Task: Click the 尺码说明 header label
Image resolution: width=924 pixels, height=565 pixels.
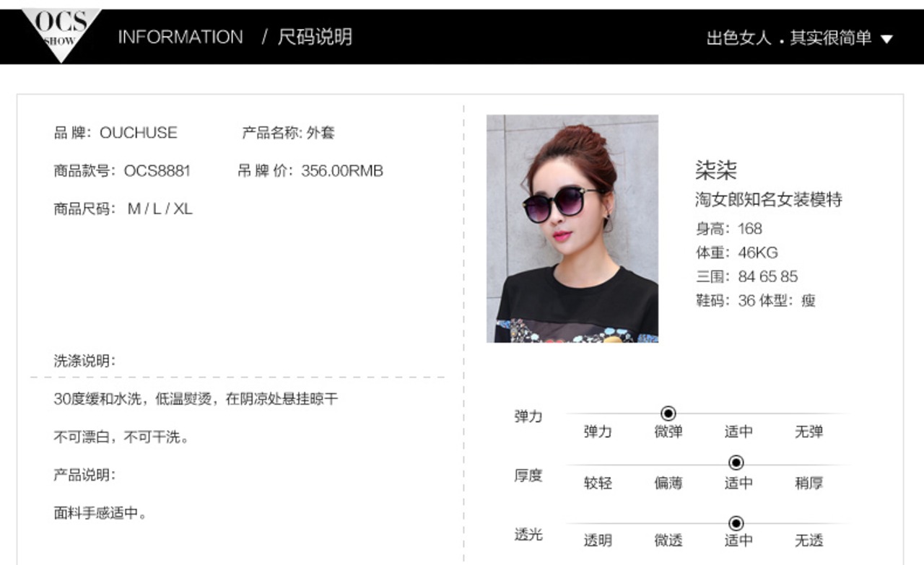Action: [x=315, y=37]
